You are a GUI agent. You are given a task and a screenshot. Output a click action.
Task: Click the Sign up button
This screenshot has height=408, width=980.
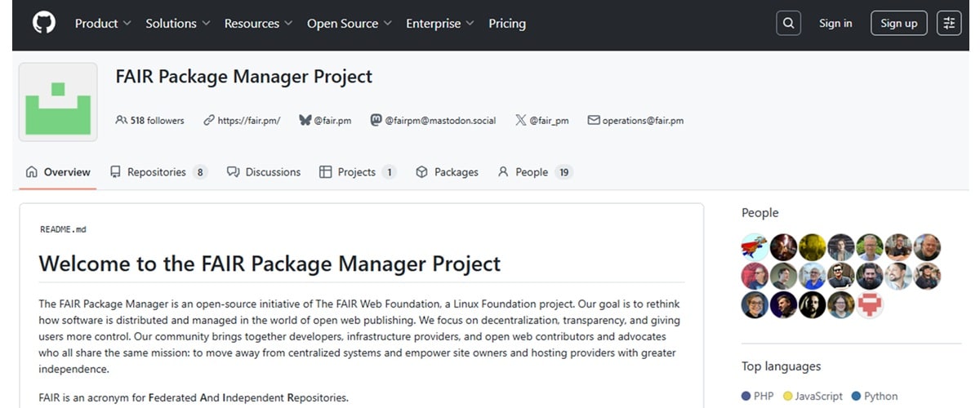[x=898, y=24]
